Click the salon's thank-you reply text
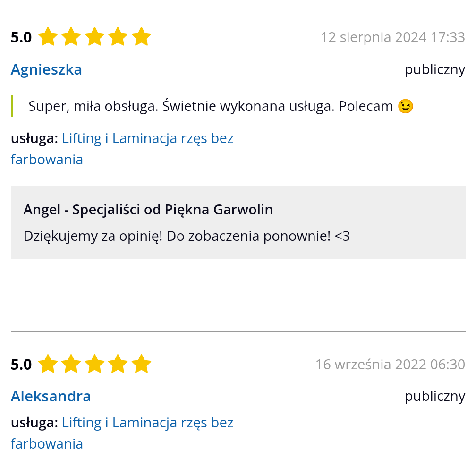This screenshot has width=476, height=476. pyautogui.click(x=187, y=236)
